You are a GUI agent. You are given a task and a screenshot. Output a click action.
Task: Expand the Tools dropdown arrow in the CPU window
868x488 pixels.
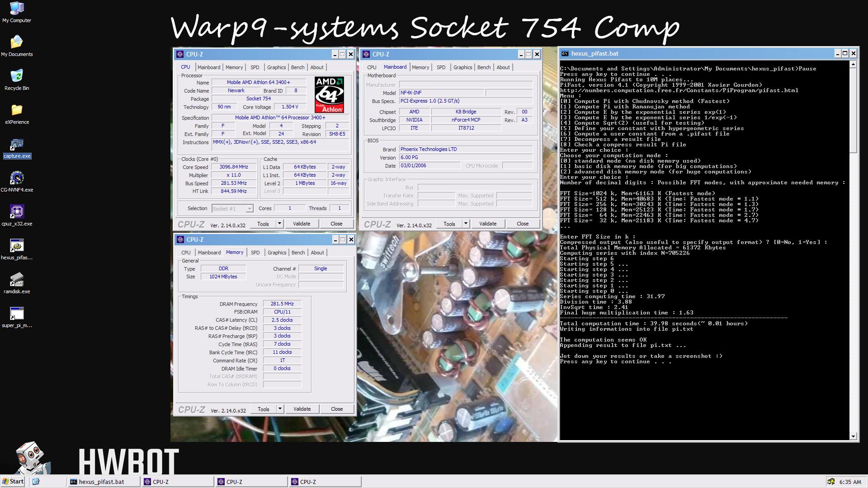[x=279, y=224]
